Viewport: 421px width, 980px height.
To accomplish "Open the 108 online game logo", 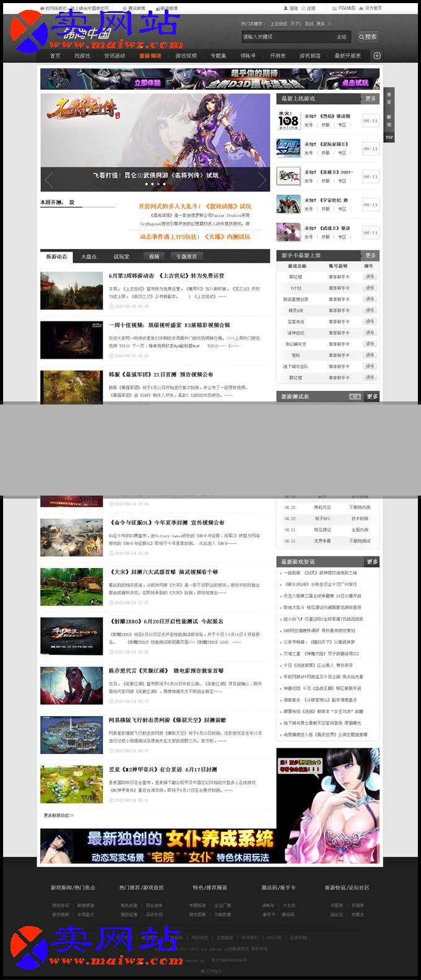I will (x=288, y=120).
